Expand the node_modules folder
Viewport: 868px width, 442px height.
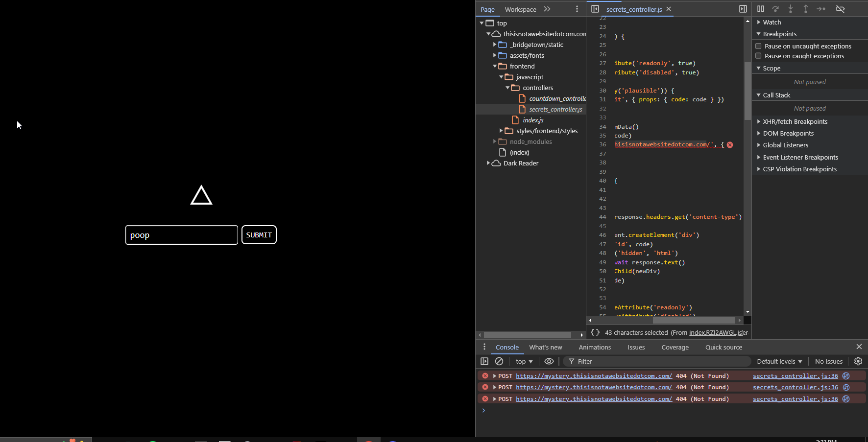click(495, 141)
